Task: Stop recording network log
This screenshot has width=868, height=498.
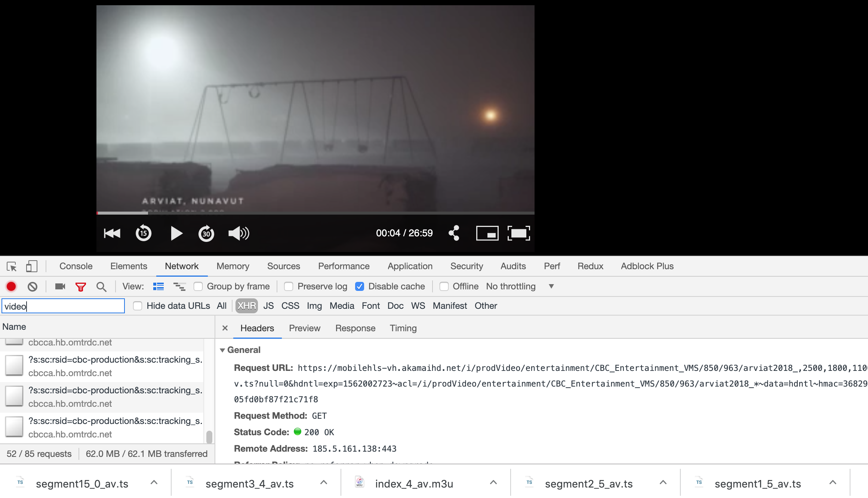Action: click(x=11, y=286)
